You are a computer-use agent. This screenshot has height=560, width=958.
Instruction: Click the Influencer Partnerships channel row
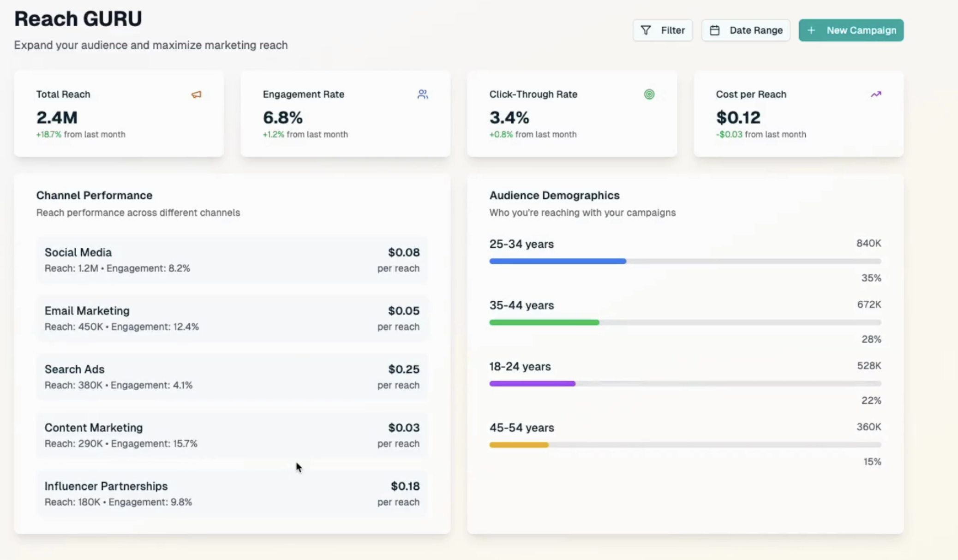(232, 493)
